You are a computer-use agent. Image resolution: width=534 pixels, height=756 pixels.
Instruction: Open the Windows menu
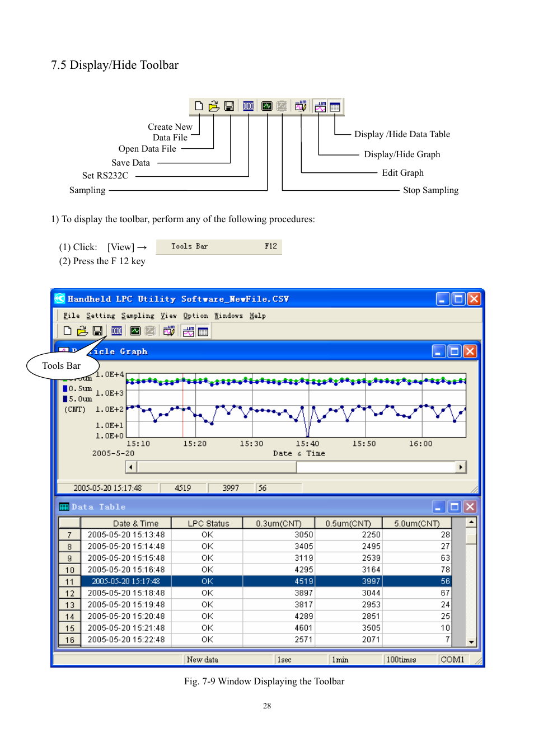point(228,316)
